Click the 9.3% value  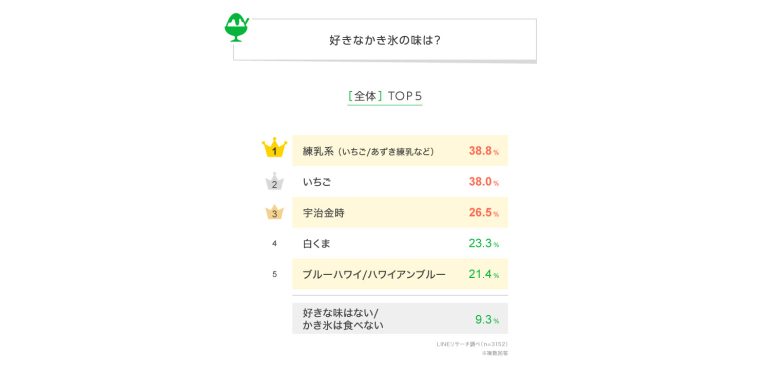pos(487,320)
